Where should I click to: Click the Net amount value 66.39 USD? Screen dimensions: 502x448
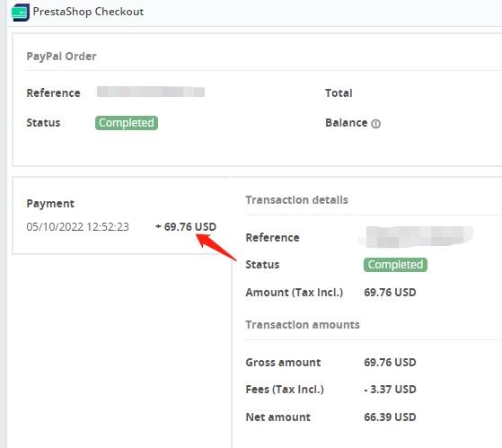390,417
